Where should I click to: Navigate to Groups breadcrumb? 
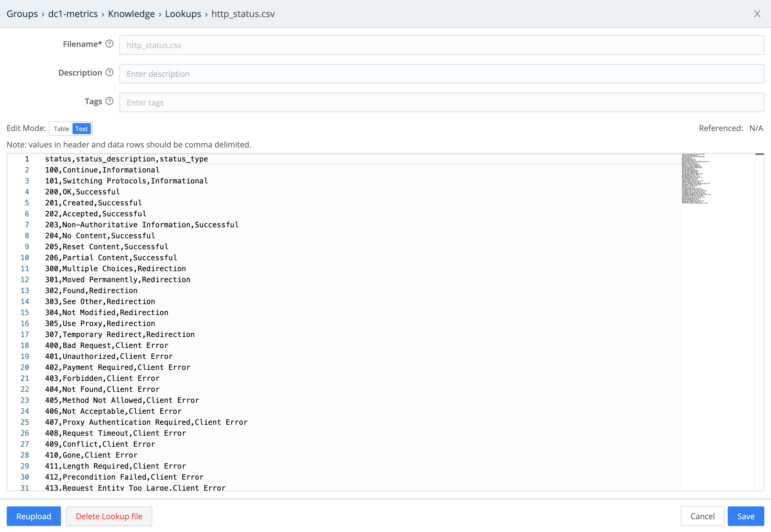pos(22,14)
